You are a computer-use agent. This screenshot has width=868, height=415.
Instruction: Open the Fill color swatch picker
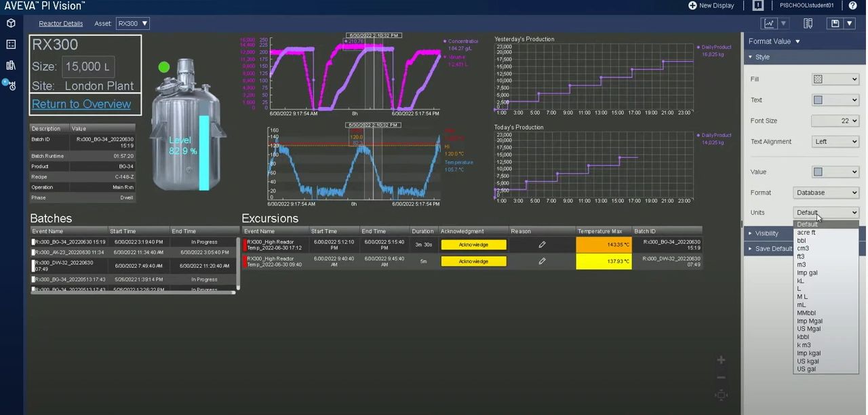point(835,79)
